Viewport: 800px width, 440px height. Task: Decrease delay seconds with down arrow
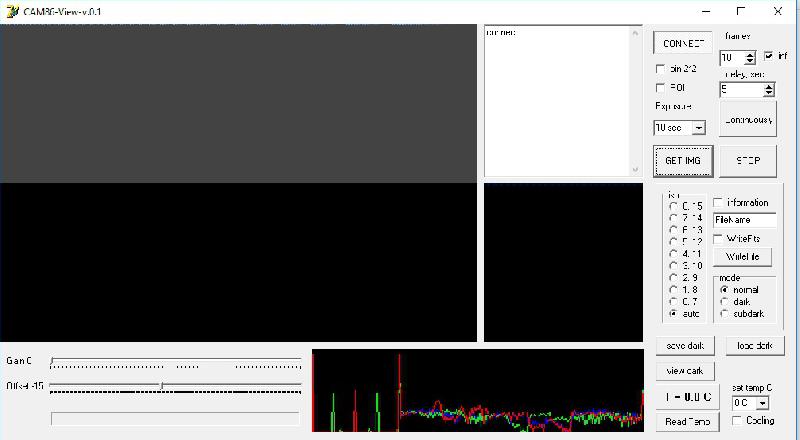(x=768, y=93)
